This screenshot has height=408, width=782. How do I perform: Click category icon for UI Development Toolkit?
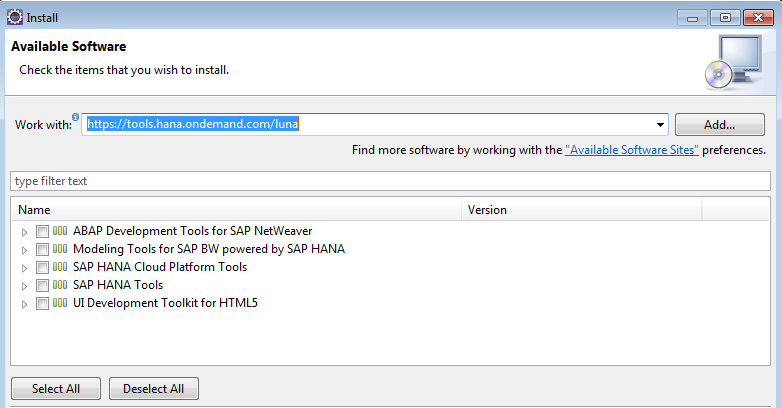pyautogui.click(x=60, y=303)
